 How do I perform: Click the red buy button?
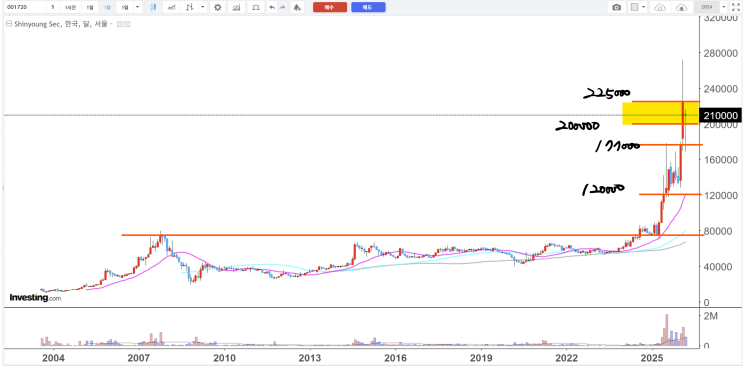pyautogui.click(x=330, y=7)
